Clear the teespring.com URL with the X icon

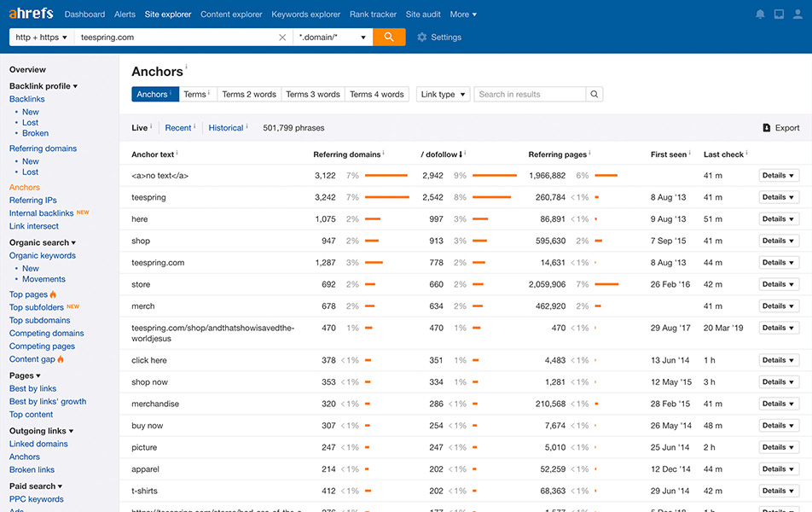tap(282, 38)
